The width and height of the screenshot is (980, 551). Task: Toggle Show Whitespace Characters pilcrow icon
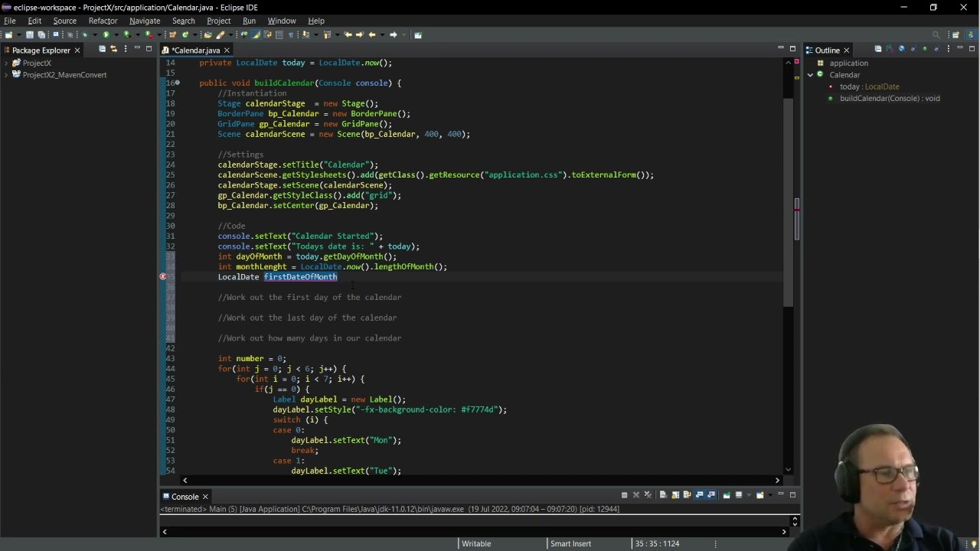pos(291,34)
